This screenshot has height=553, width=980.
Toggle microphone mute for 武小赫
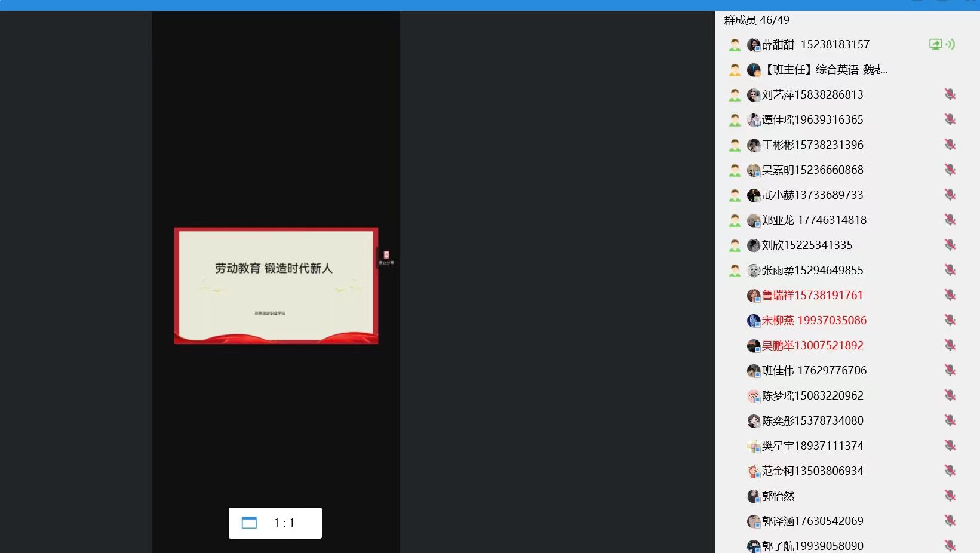coord(950,195)
